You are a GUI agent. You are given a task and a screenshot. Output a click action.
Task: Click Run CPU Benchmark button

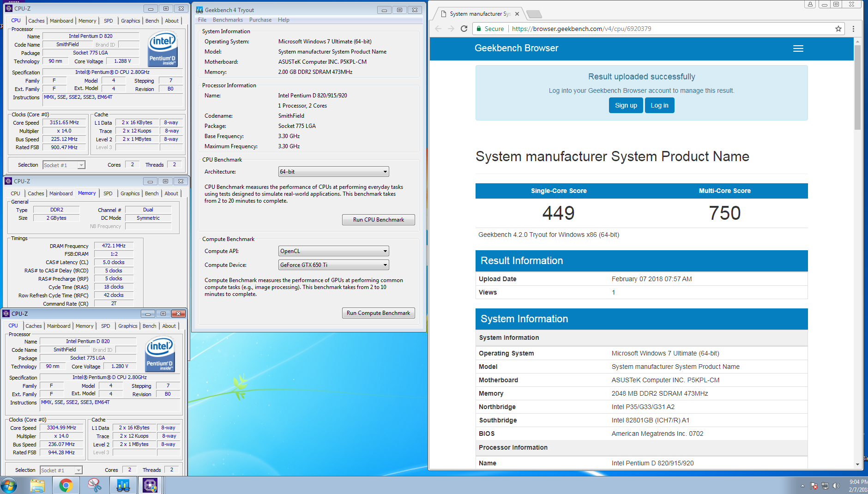379,220
